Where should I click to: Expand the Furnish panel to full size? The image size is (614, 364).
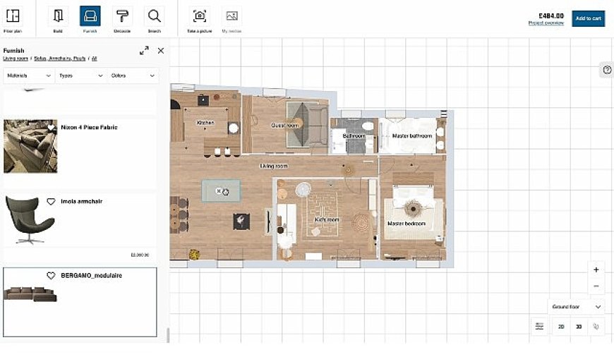coord(144,51)
